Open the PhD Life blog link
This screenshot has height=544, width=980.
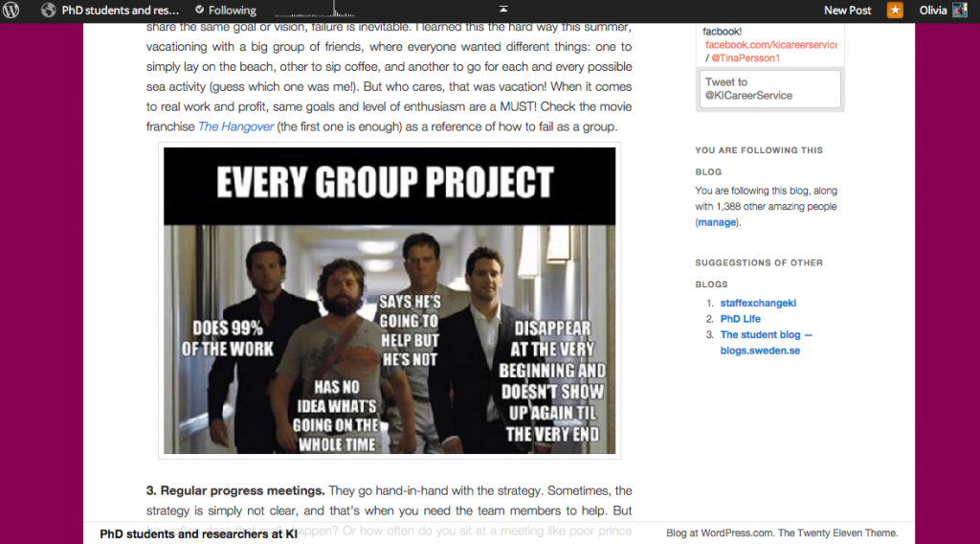741,319
